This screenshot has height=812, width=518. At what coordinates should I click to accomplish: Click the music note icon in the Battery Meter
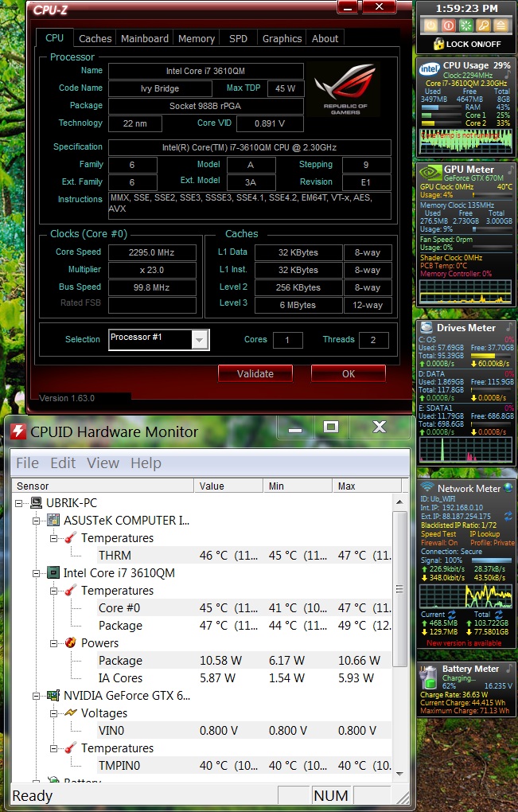(510, 669)
